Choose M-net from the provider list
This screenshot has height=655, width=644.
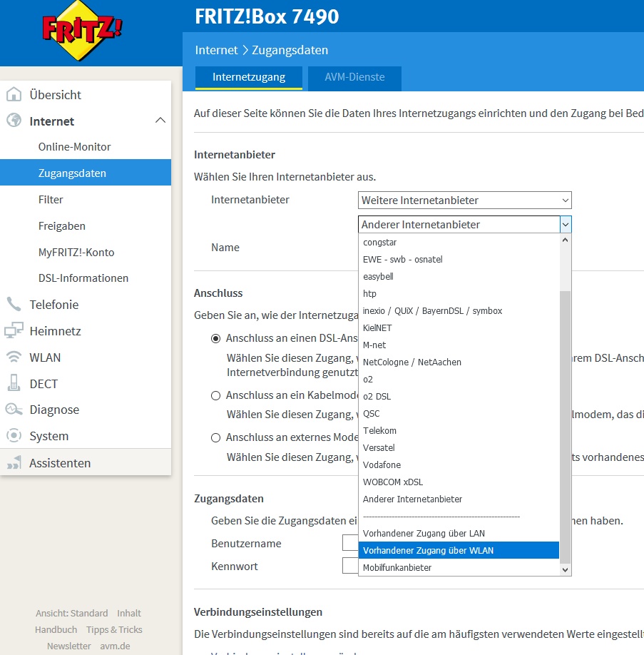point(459,345)
